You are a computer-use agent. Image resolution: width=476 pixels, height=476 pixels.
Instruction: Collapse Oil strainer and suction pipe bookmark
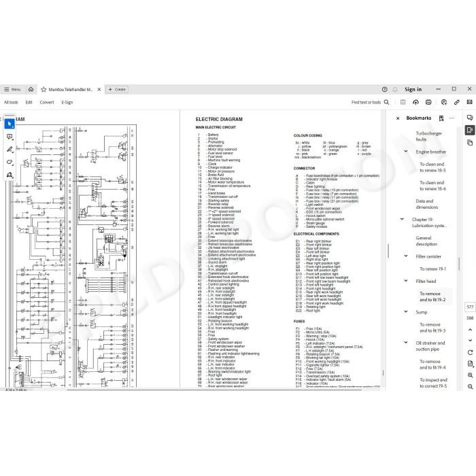(405, 343)
